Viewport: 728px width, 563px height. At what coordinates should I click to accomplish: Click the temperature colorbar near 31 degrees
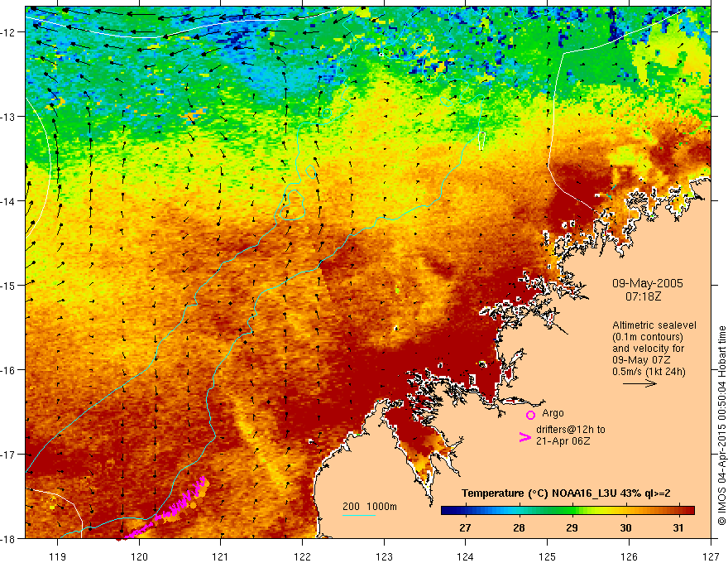coord(678,511)
